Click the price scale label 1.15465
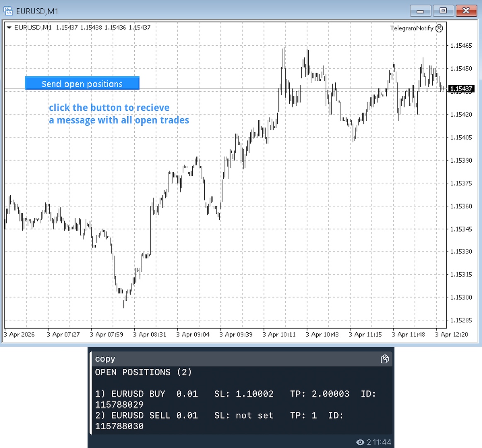 [461, 46]
